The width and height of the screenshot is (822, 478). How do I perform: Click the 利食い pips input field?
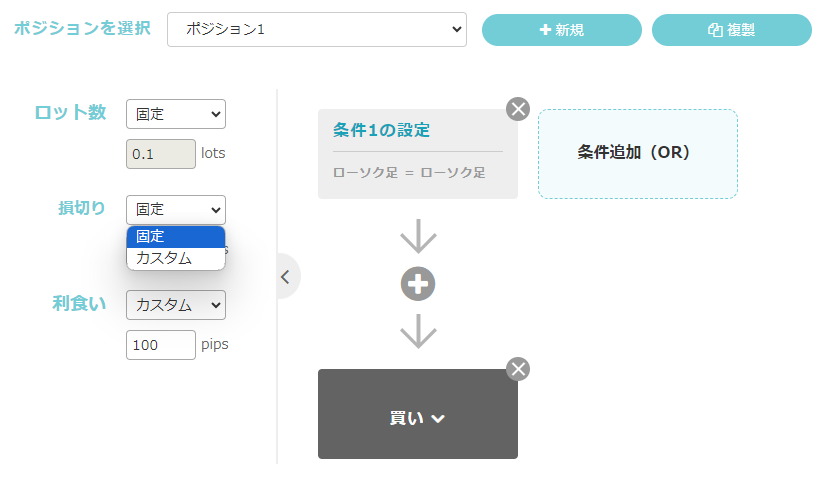(161, 345)
